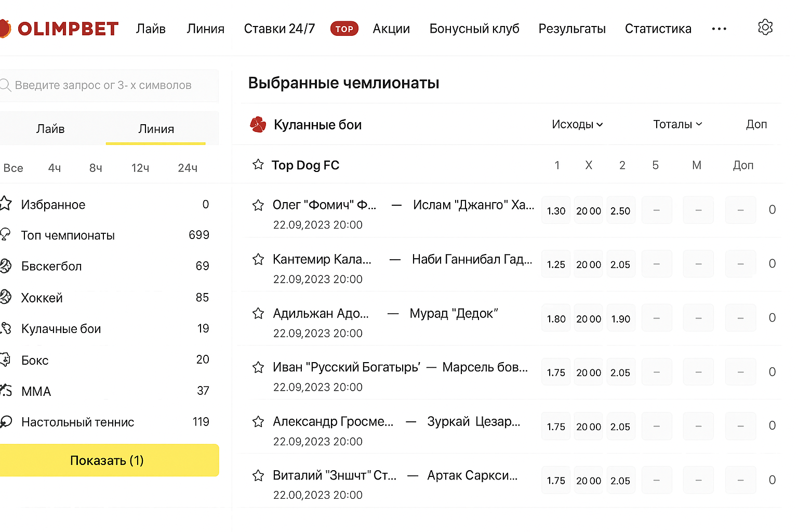Open the Тоталы dropdown
The height and width of the screenshot is (532, 798).
click(x=677, y=125)
